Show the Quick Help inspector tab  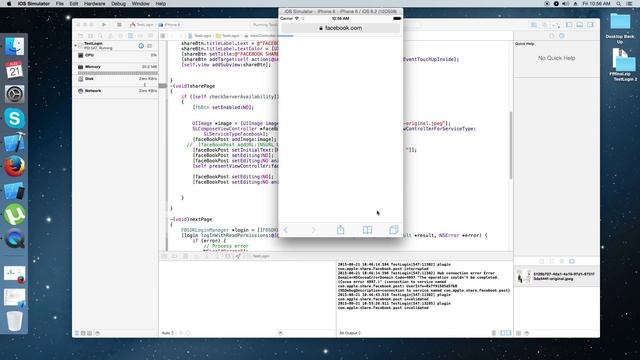pos(562,36)
